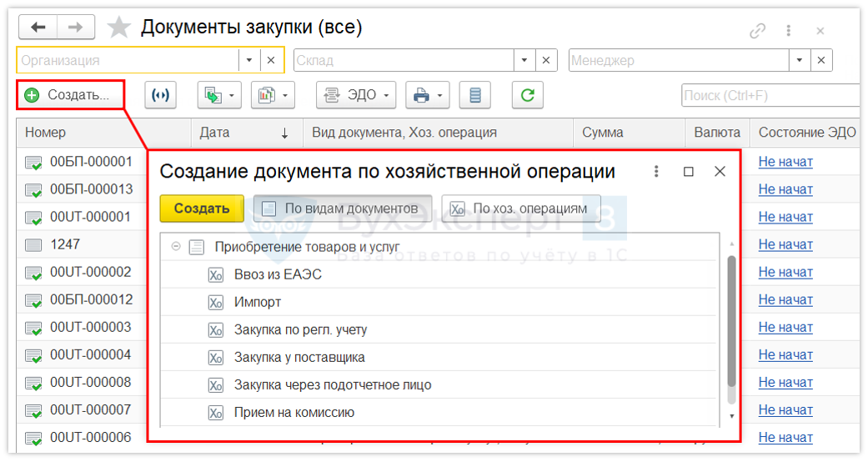
Task: Toggle view to 'По видам документов'
Action: [342, 208]
